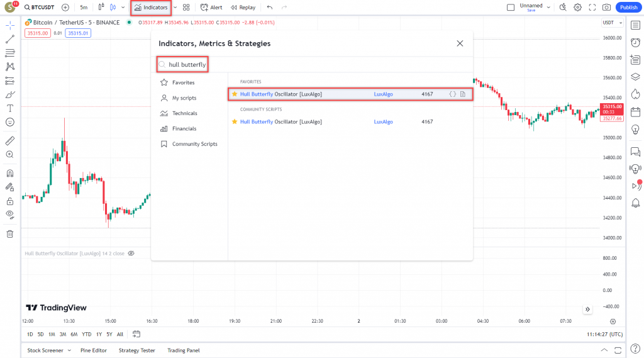The height and width of the screenshot is (358, 644).
Task: Select the Trend Line drawing tool
Action: click(10, 39)
